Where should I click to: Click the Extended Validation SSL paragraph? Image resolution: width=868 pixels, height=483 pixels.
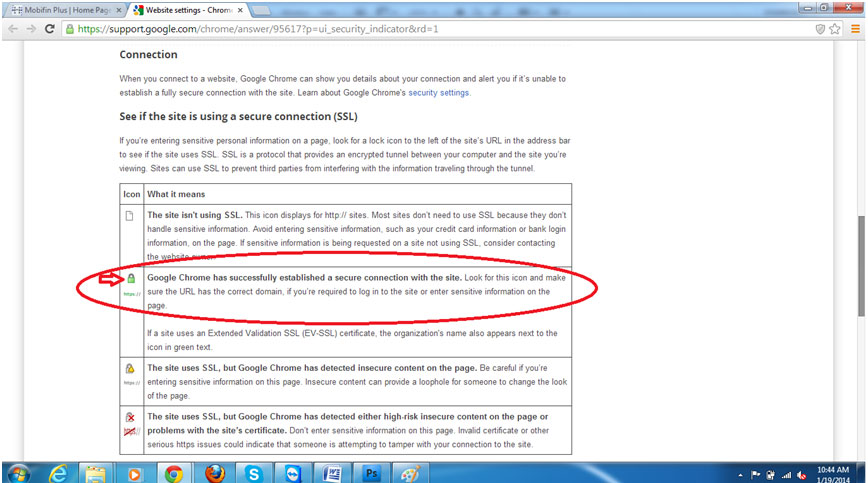point(352,340)
